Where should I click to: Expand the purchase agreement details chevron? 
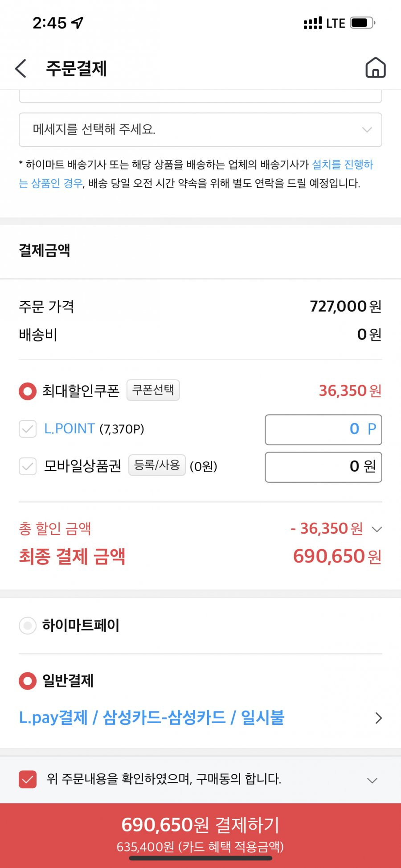click(372, 780)
